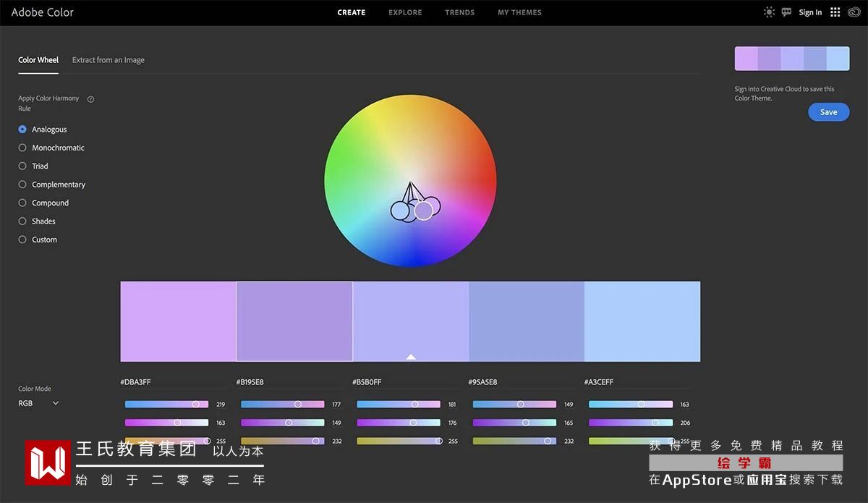Open the feedback chat bubble icon

coord(786,12)
